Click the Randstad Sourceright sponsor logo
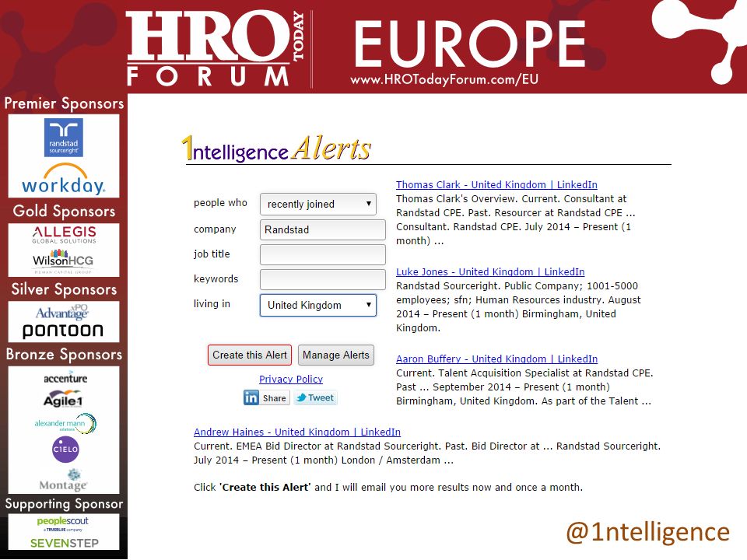747x560 pixels. coord(63,138)
